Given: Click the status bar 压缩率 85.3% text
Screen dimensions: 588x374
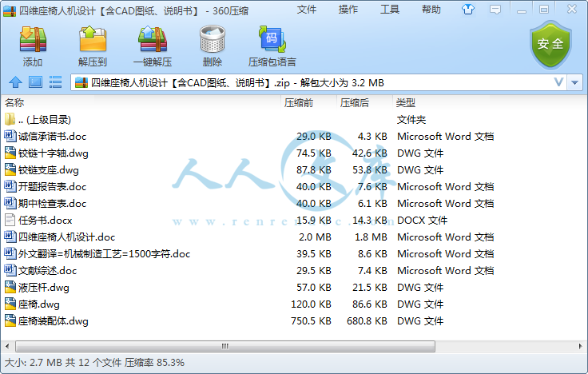Looking at the screenshot, I should click(154, 363).
